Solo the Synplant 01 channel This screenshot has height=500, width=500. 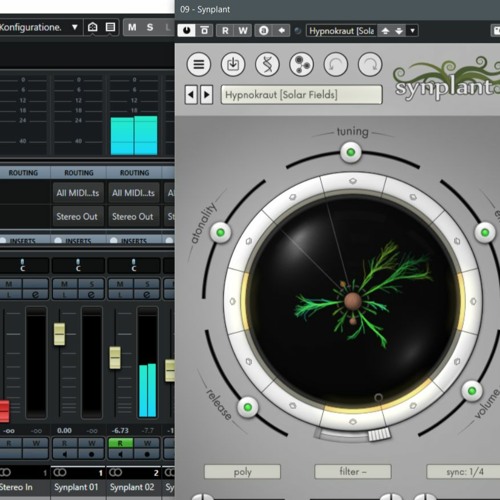[91, 284]
